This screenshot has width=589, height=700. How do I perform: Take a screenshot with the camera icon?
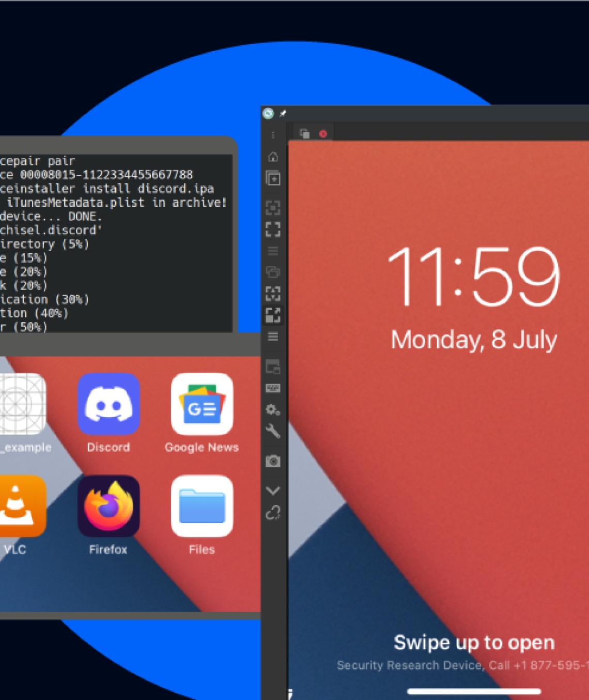tap(273, 461)
